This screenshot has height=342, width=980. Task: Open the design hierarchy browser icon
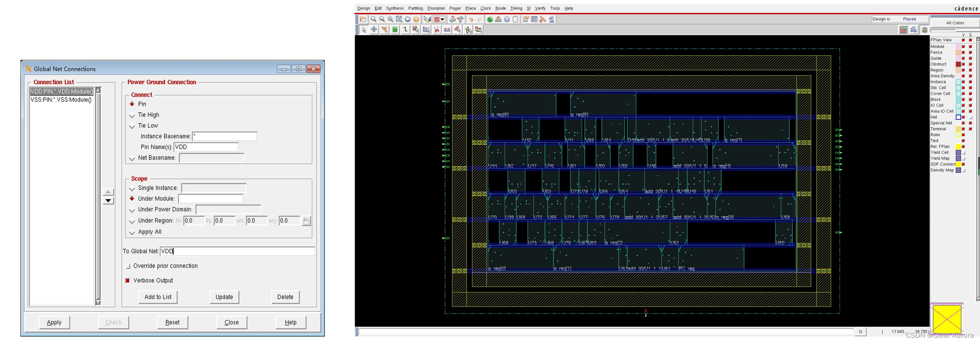pyautogui.click(x=498, y=19)
